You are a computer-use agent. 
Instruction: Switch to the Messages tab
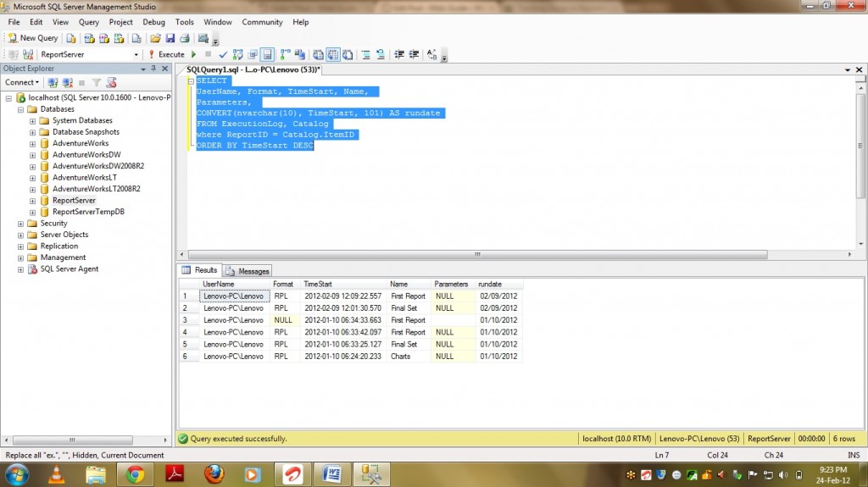point(248,271)
